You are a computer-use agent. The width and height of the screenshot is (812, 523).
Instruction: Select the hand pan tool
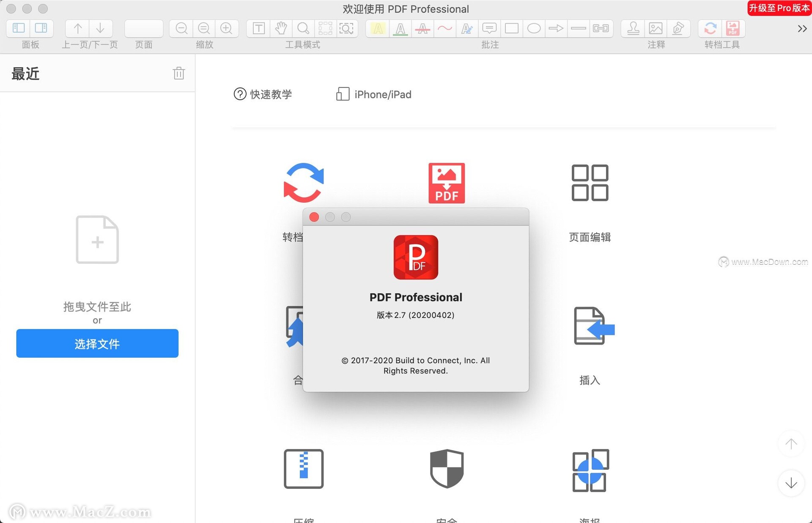pos(281,28)
